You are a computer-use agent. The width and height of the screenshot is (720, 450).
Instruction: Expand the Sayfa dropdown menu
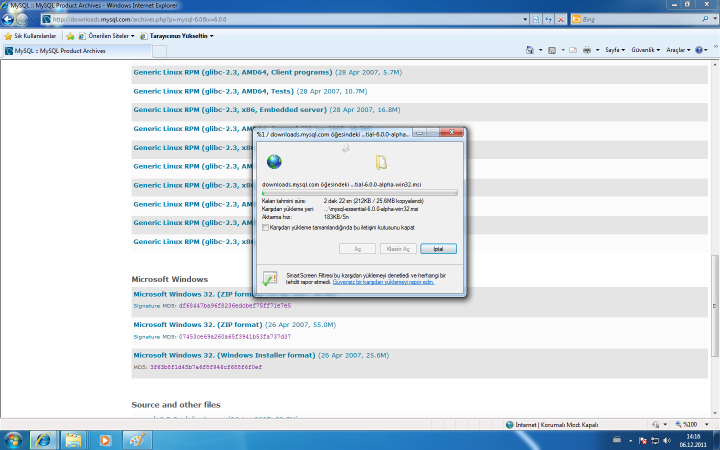[617, 49]
